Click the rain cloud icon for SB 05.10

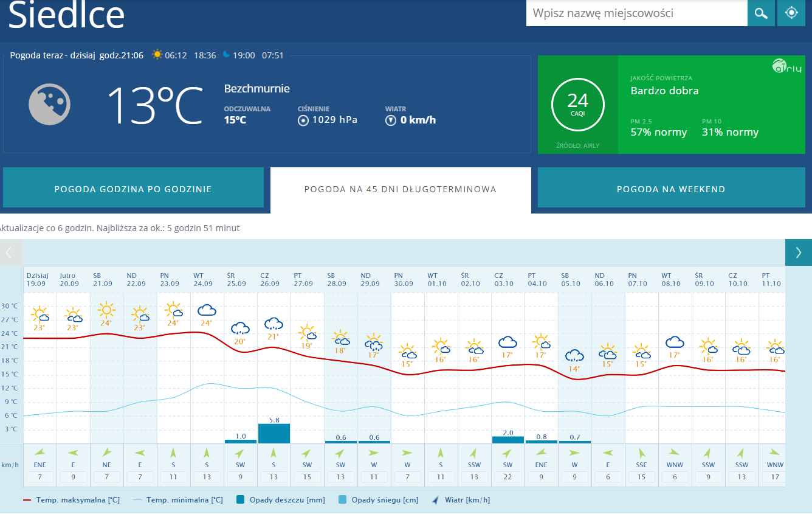click(574, 356)
